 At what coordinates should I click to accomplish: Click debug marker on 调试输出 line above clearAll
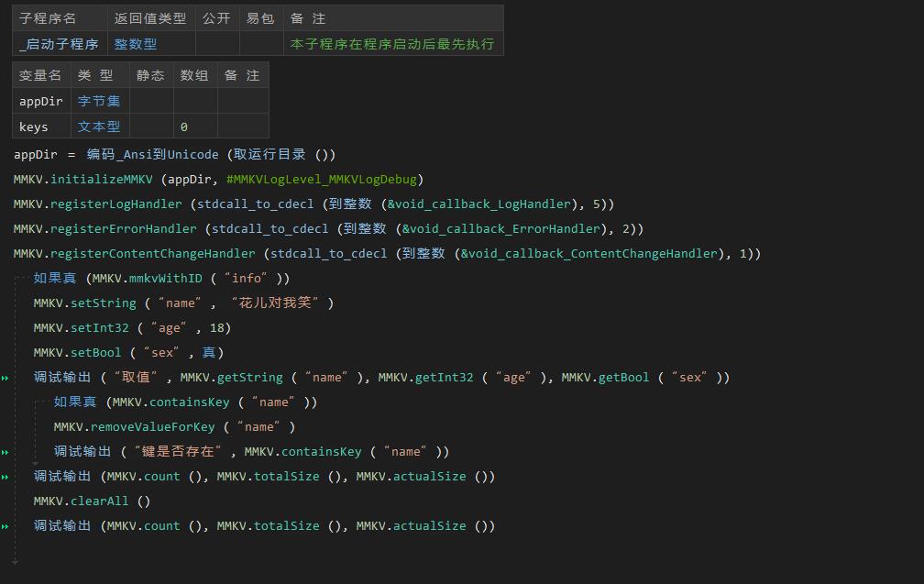(x=5, y=477)
